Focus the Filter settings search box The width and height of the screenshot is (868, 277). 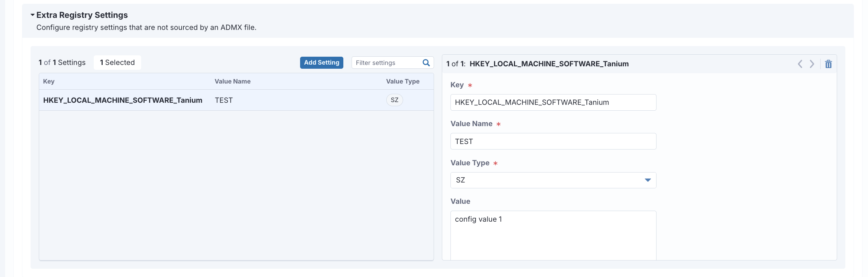pyautogui.click(x=386, y=63)
